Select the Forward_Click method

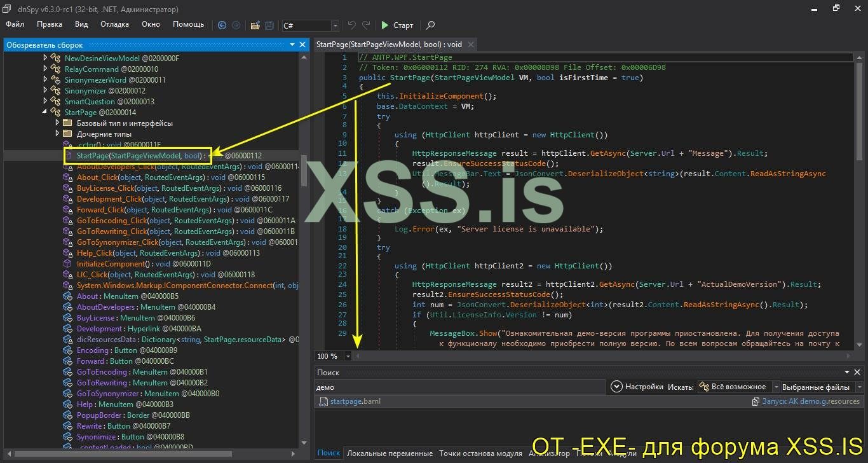coord(174,210)
